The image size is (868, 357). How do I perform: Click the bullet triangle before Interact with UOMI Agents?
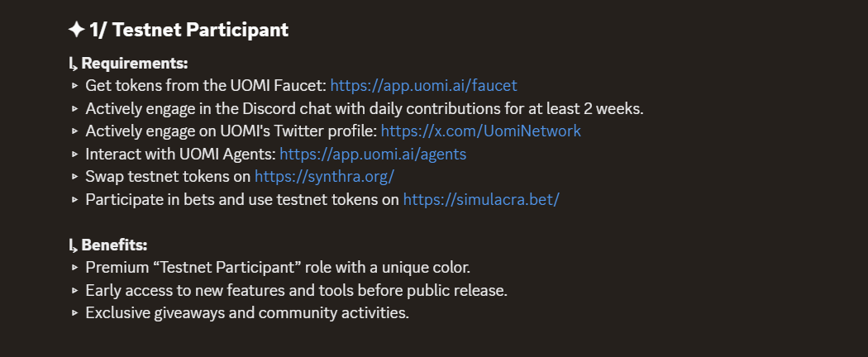click(75, 154)
